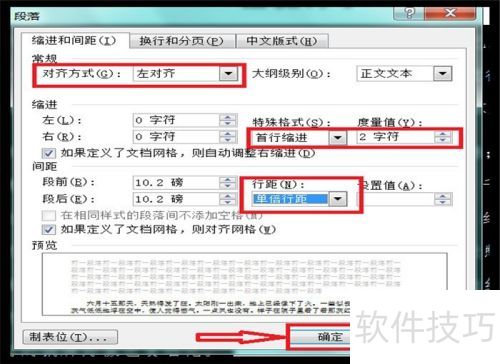This screenshot has height=364, width=500.
Task: Click the stepper arrows of 度量值
Action: pos(443,137)
